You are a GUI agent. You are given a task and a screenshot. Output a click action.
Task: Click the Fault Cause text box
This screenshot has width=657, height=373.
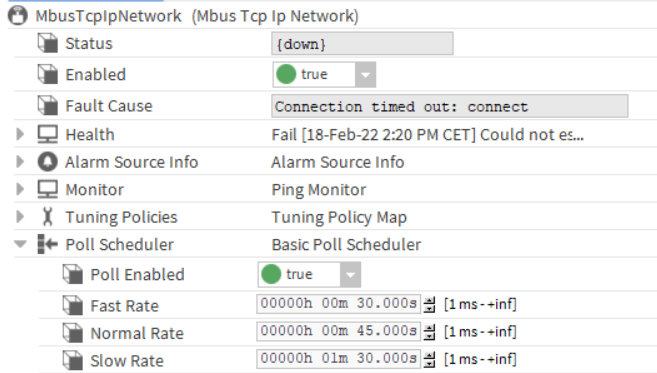point(450,106)
